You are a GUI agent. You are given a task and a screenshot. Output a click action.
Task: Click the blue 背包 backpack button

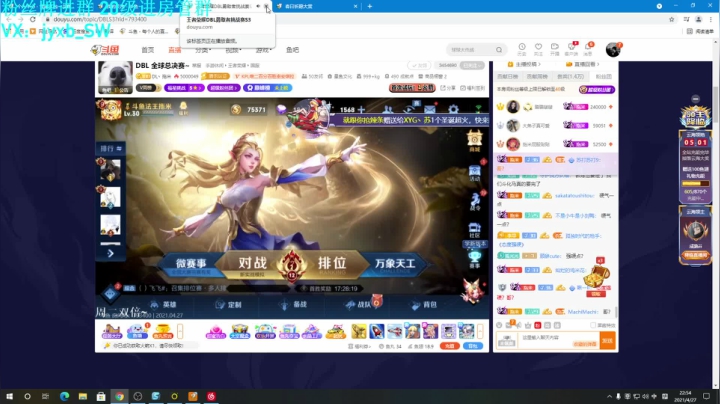[x=472, y=346]
